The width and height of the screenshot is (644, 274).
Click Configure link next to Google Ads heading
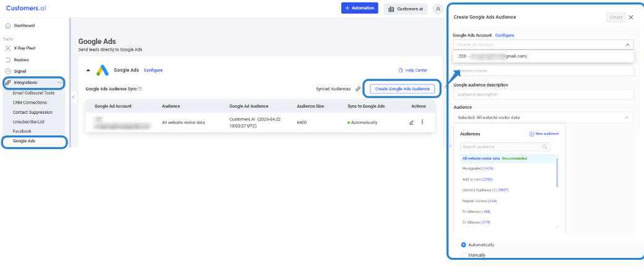[x=153, y=70]
